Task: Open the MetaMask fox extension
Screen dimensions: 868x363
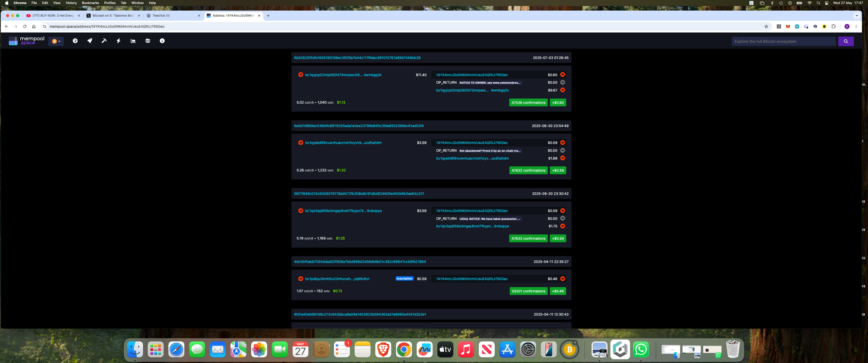Action: point(788,26)
